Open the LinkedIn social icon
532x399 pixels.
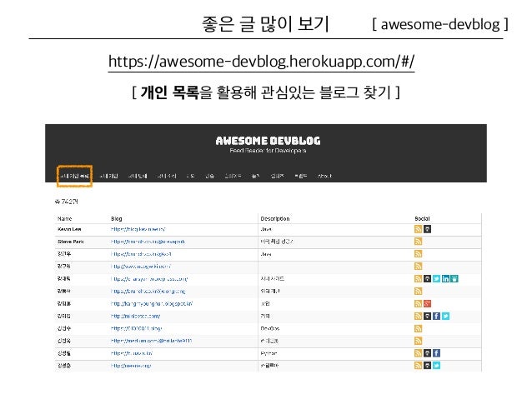445,279
